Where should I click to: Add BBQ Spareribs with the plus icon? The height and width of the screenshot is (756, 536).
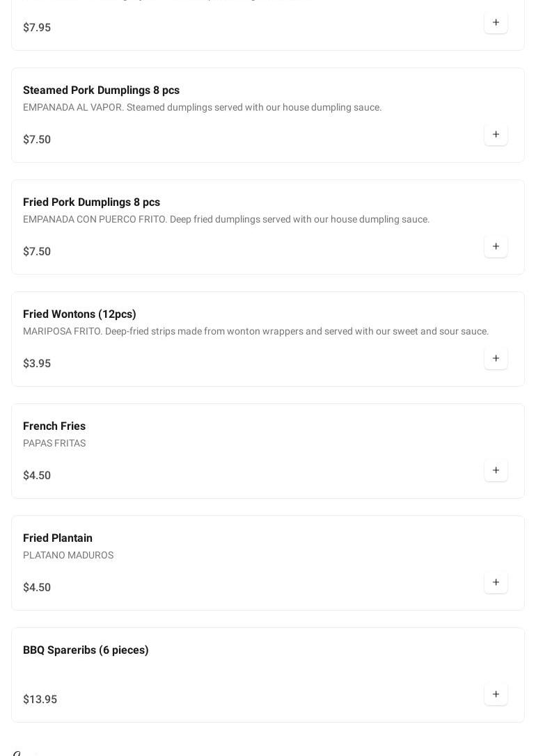point(496,695)
